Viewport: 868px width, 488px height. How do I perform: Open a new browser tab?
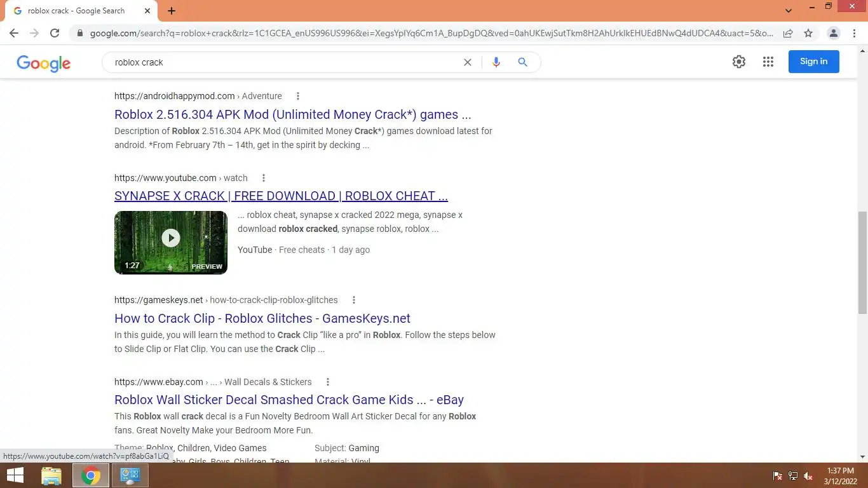tap(172, 11)
